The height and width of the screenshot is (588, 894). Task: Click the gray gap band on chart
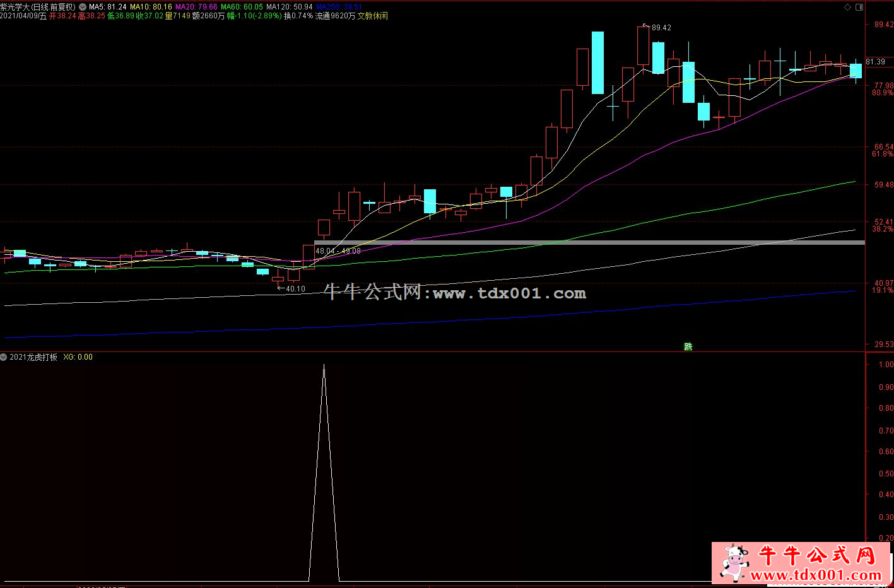589,242
